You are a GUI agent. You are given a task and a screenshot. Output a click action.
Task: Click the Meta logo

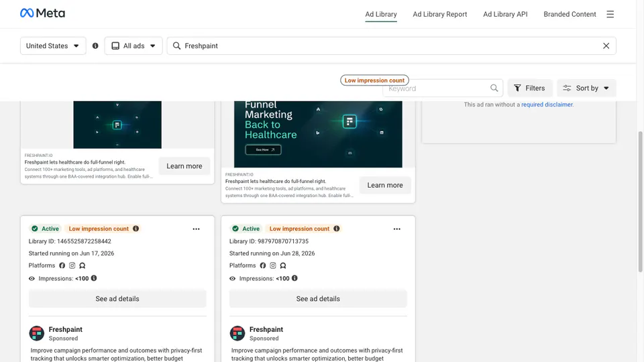point(42,13)
